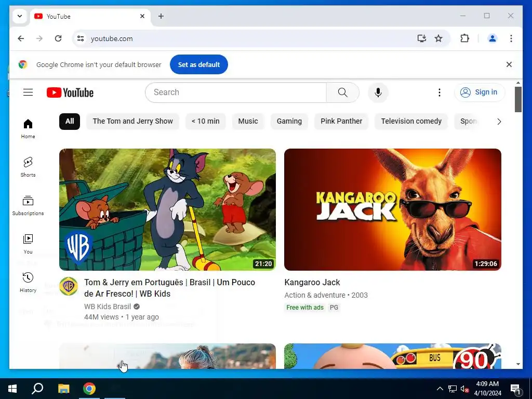Show hidden system tray icons
The height and width of the screenshot is (399, 532).
point(440,389)
